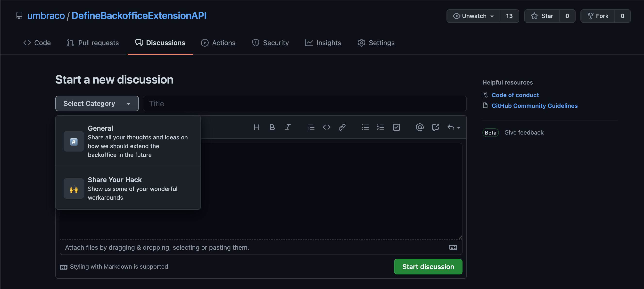
Task: Click the Markdown icon in attach bar
Action: [x=453, y=247]
